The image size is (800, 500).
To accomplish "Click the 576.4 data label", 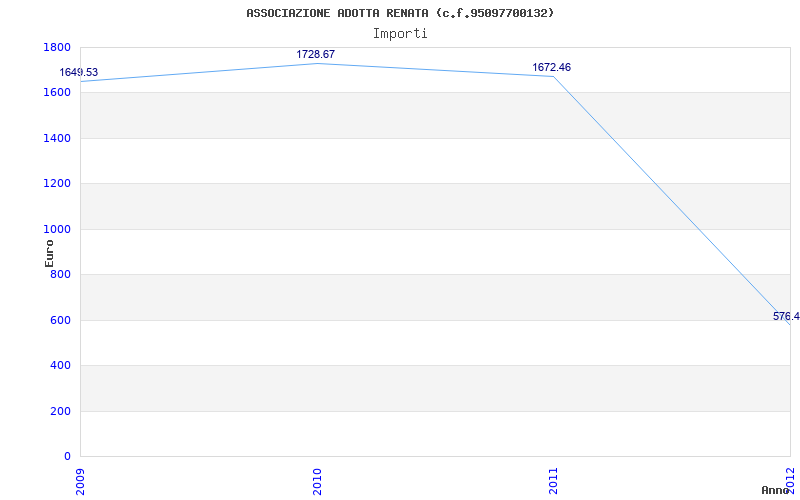I will [x=786, y=316].
